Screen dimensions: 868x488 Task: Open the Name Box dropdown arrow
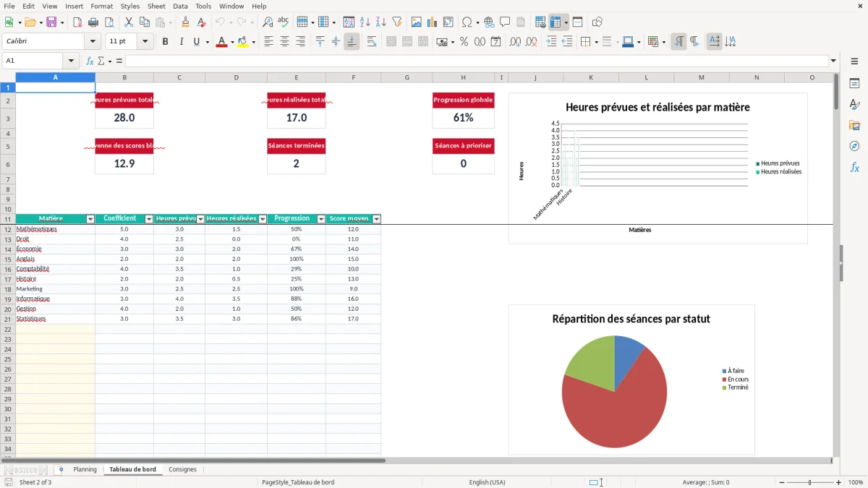[x=71, y=61]
